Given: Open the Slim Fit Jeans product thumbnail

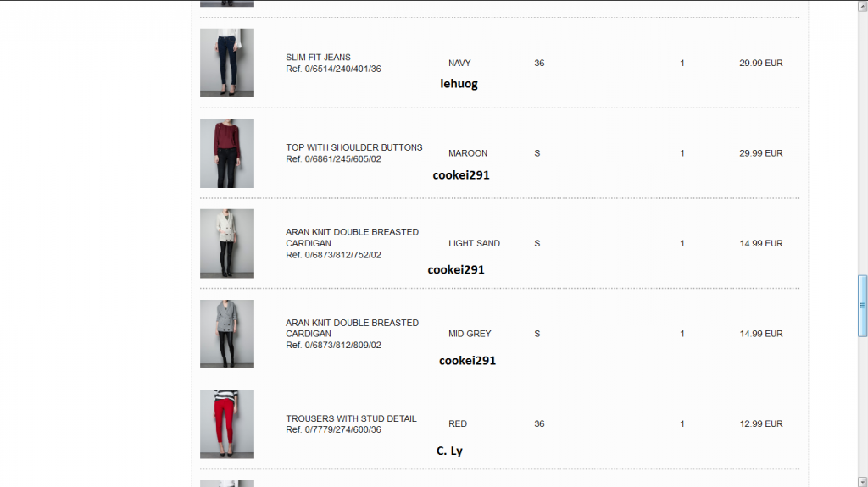Looking at the screenshot, I should click(x=227, y=63).
